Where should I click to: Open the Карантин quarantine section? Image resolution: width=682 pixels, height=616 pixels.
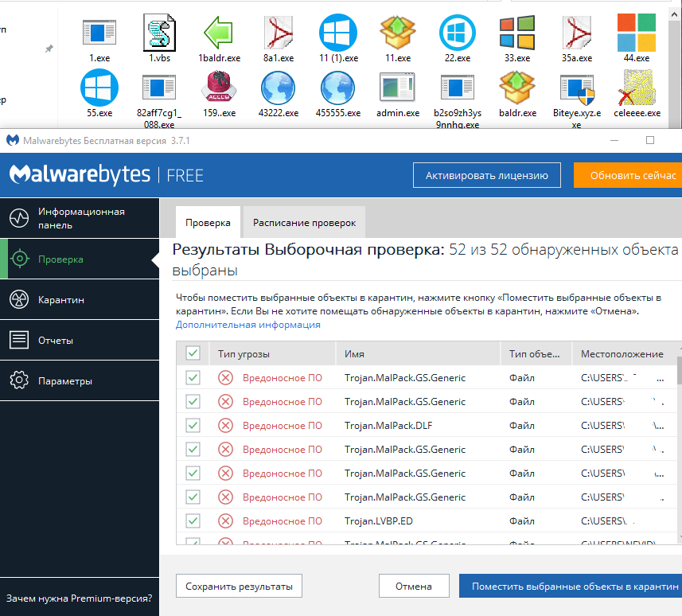click(80, 300)
